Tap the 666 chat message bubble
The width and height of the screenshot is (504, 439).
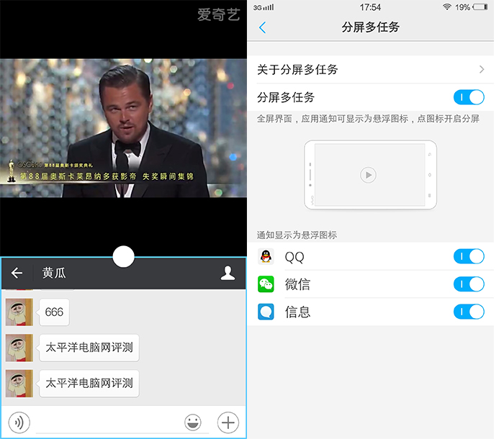click(x=54, y=312)
